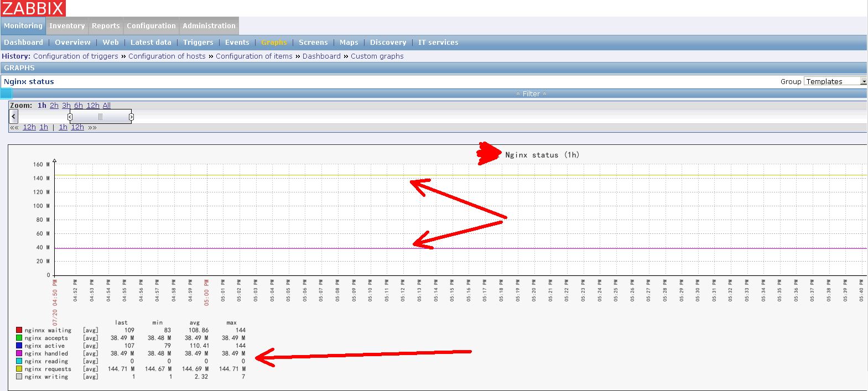Image resolution: width=868 pixels, height=391 pixels.
Task: Click the "Nginx status (1h)" graph title
Action: click(542, 155)
